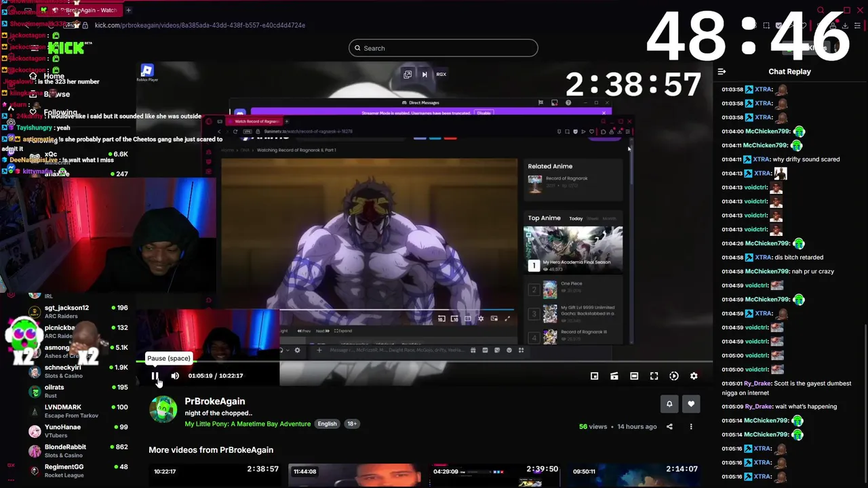Open My Little Pony: A Maritime Bay Adventure category
This screenshot has height=488, width=868.
(248, 424)
